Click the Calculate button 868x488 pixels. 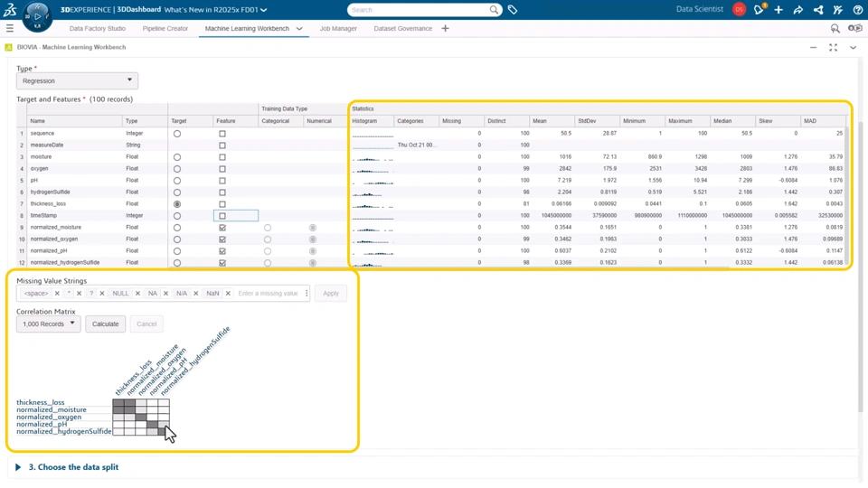click(x=105, y=324)
